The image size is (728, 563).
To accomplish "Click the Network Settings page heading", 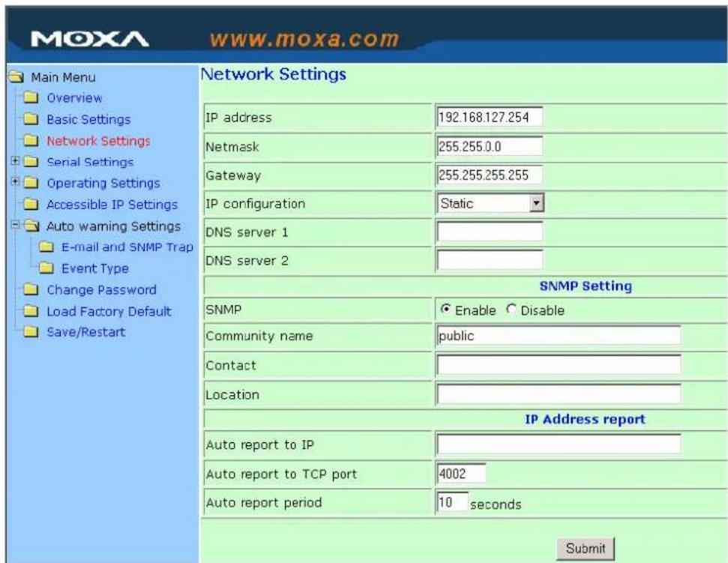I will (274, 74).
